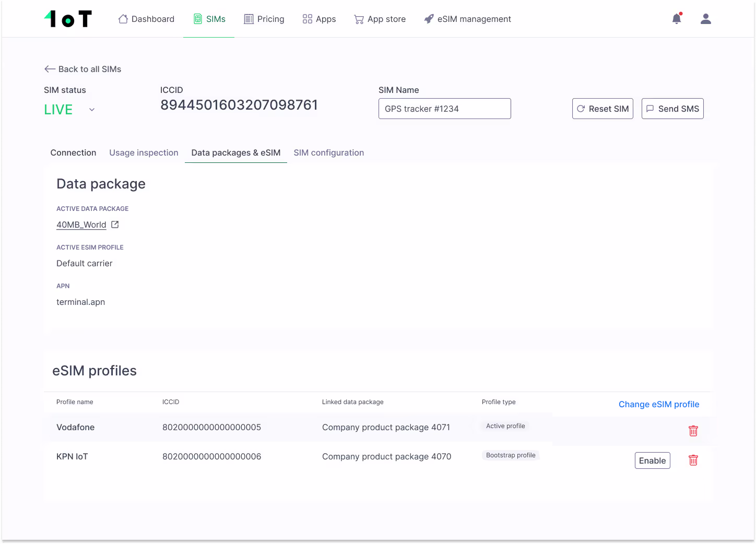Select the ICCID number 8944501603207098761
The height and width of the screenshot is (544, 756).
(x=239, y=105)
